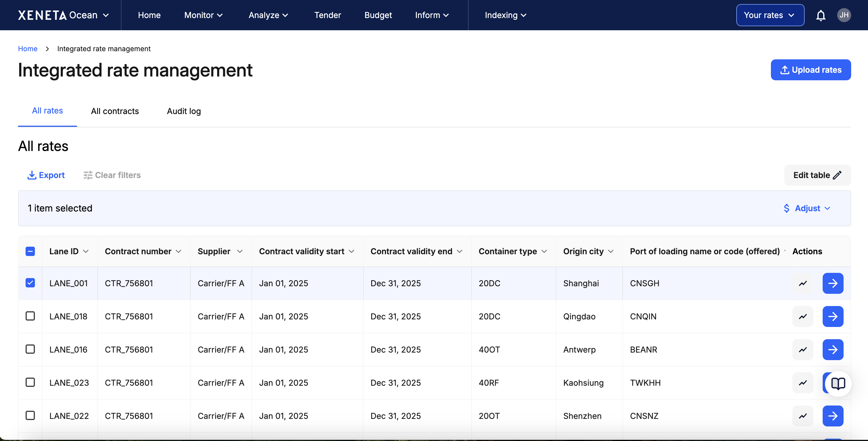Toggle the header select-all checkbox

[30, 251]
